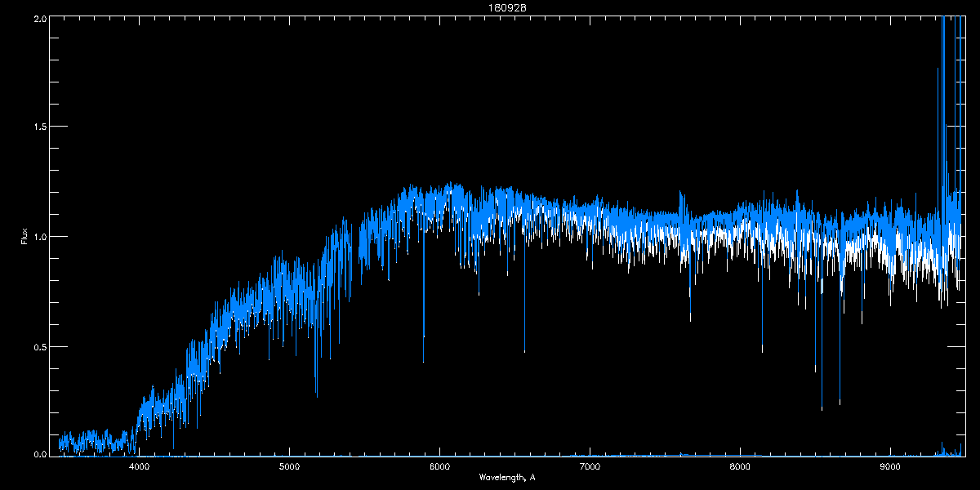The image size is (980, 490).
Task: Click the 'Flux' y-axis label
Action: coord(24,237)
